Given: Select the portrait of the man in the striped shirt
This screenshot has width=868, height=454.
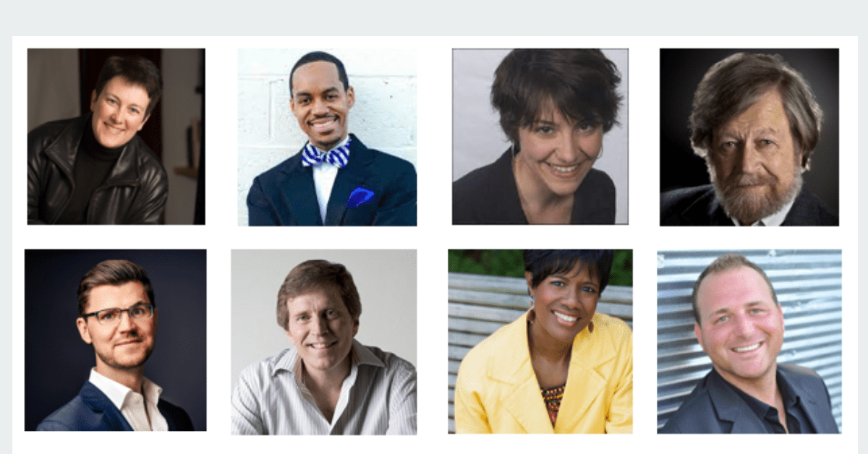Looking at the screenshot, I should 324,342.
